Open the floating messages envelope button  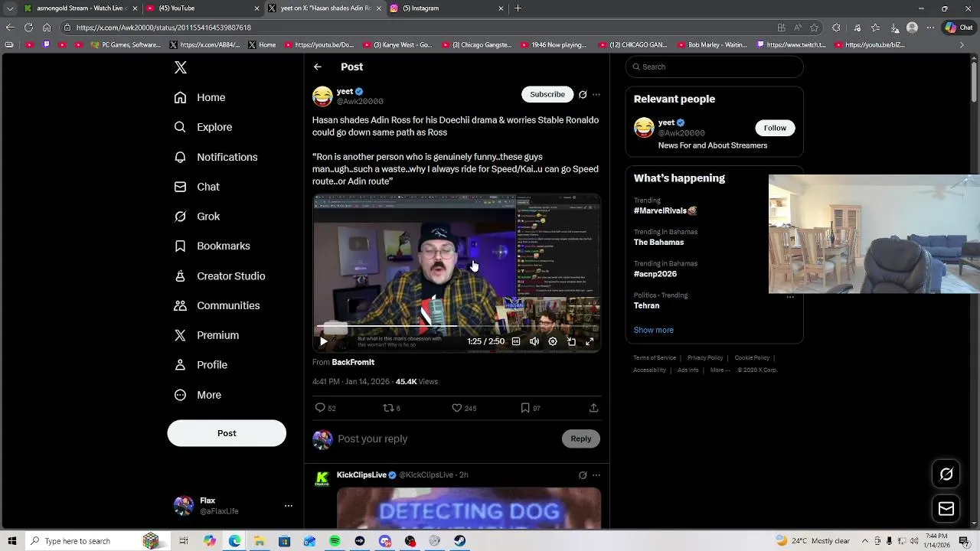pyautogui.click(x=946, y=509)
